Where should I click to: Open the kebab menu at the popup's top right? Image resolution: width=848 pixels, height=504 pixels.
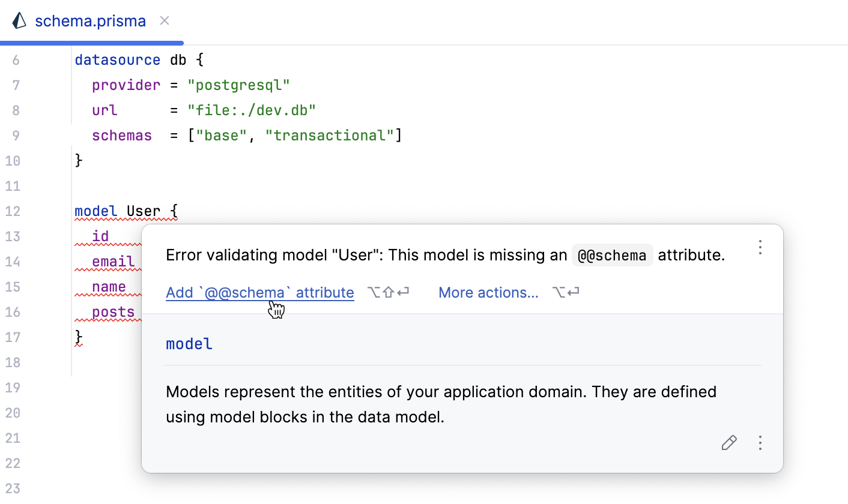[760, 247]
